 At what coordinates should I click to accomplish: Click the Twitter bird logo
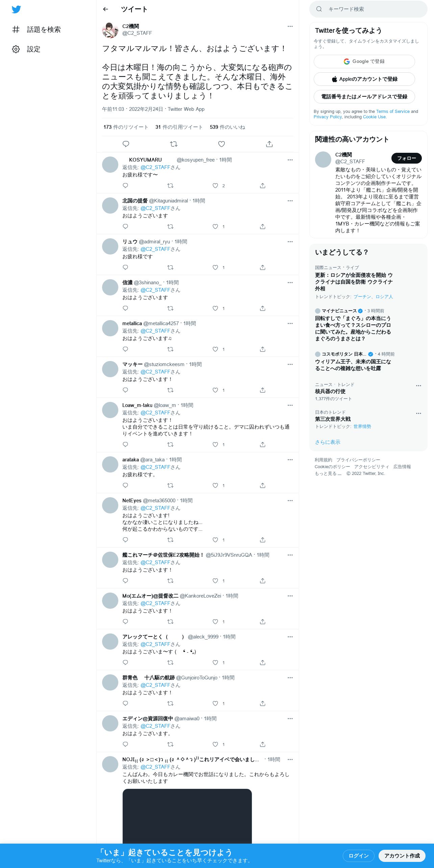[x=16, y=9]
